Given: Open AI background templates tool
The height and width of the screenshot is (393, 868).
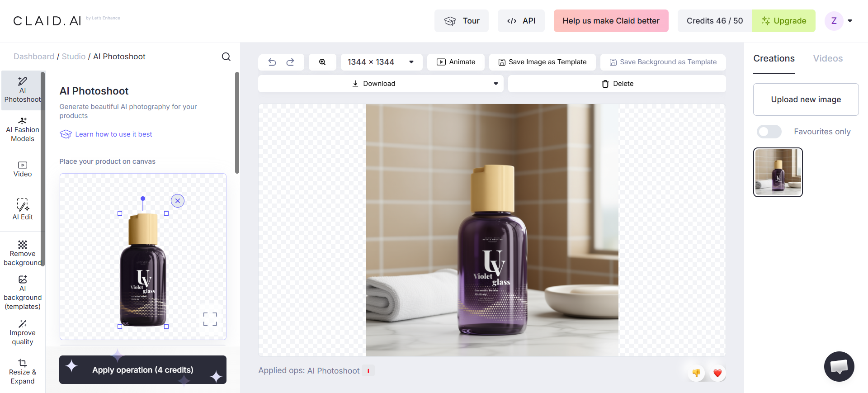Looking at the screenshot, I should pos(22,293).
